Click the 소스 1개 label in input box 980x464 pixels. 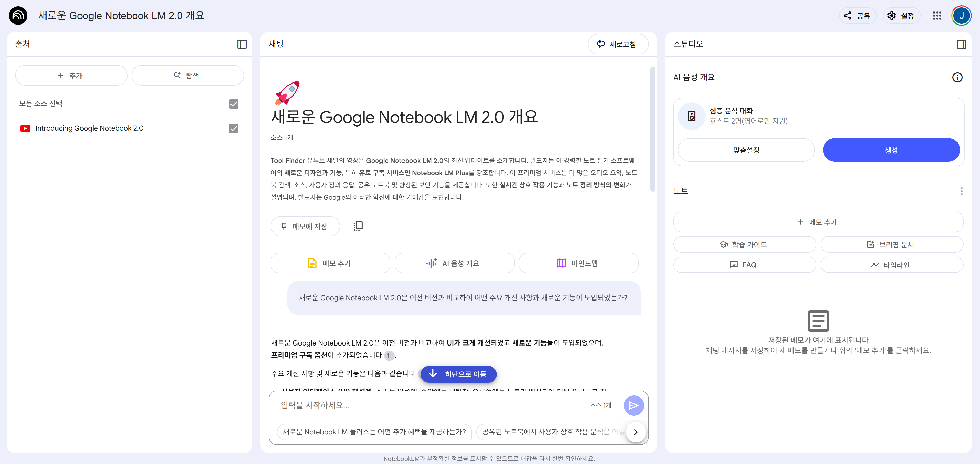click(x=601, y=406)
